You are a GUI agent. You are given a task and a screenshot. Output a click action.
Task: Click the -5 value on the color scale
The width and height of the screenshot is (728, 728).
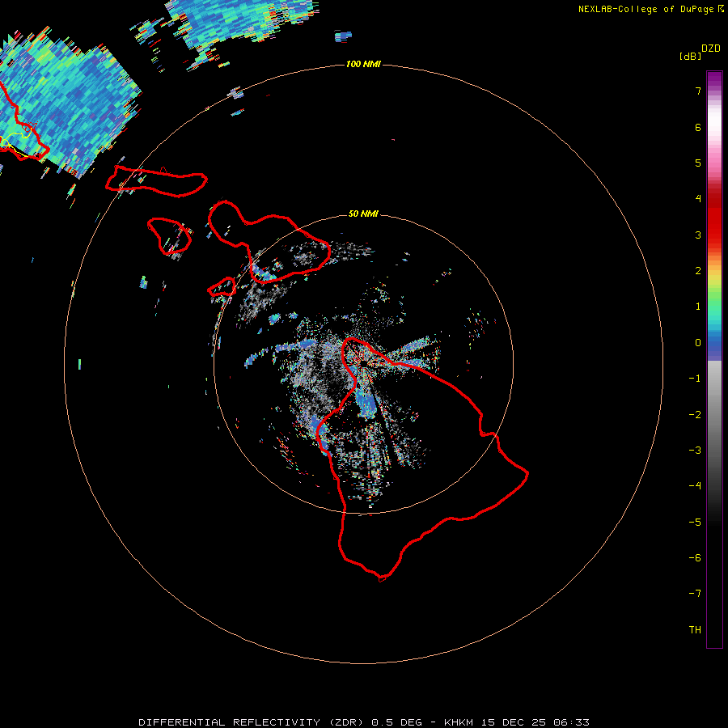click(695, 523)
